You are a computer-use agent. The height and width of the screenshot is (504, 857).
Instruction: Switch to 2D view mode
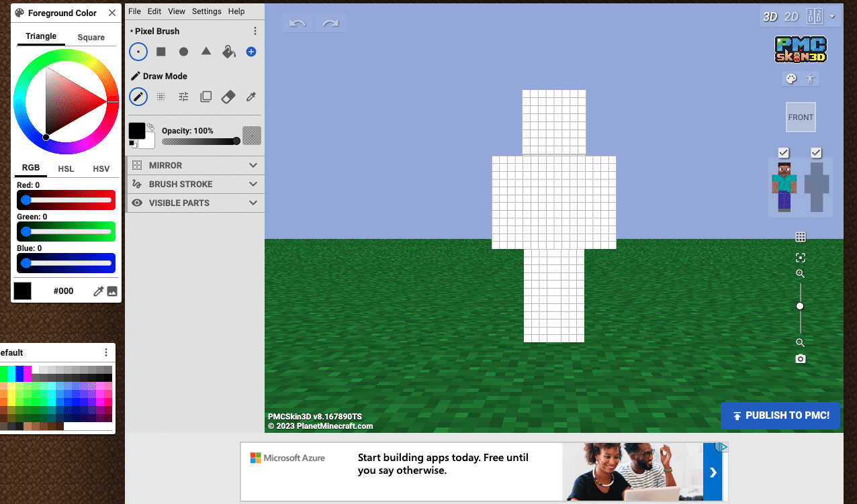[x=792, y=17]
